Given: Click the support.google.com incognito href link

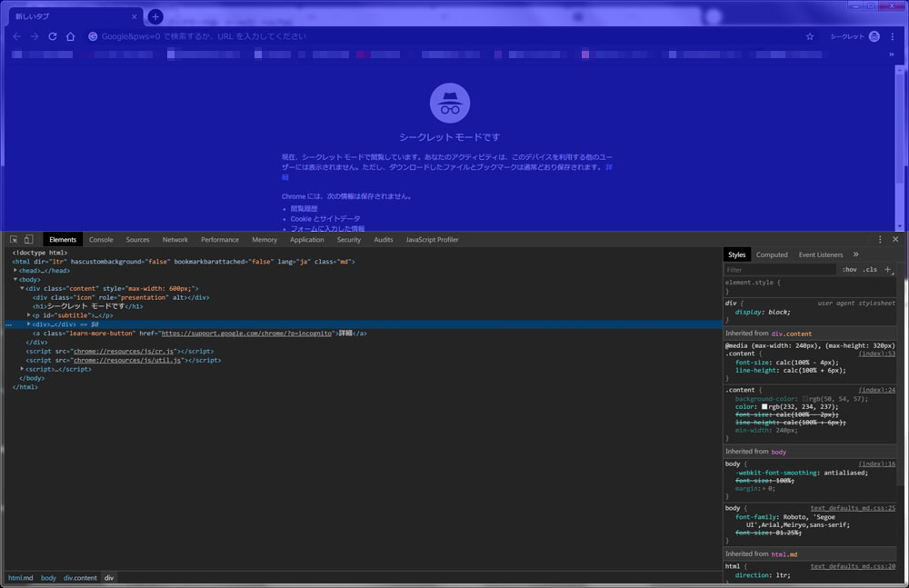Looking at the screenshot, I should (246, 334).
